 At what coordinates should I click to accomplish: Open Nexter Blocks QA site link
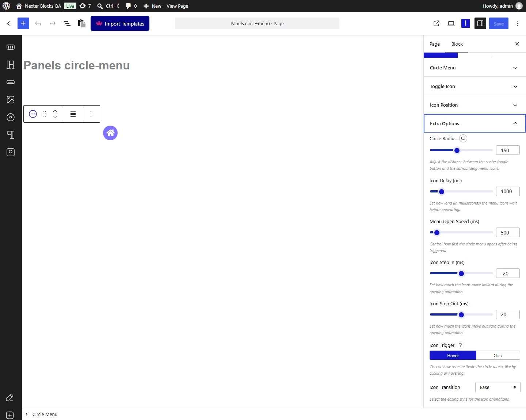pyautogui.click(x=38, y=6)
